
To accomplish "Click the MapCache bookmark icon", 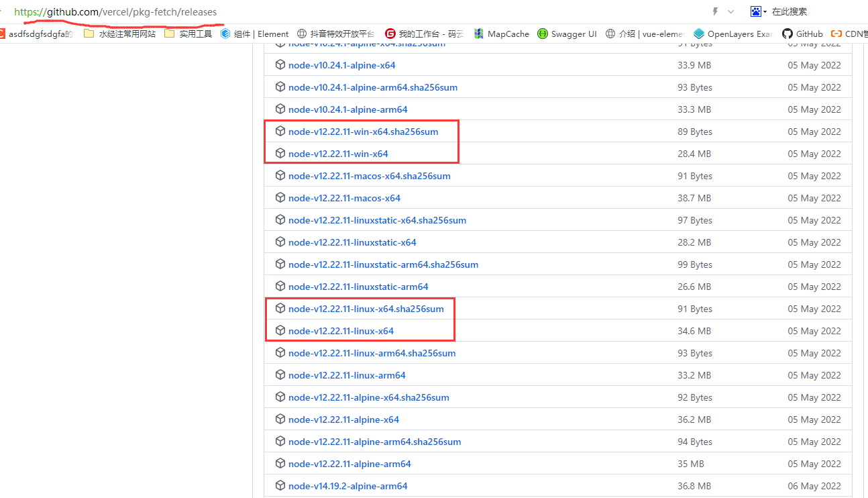I will [478, 33].
